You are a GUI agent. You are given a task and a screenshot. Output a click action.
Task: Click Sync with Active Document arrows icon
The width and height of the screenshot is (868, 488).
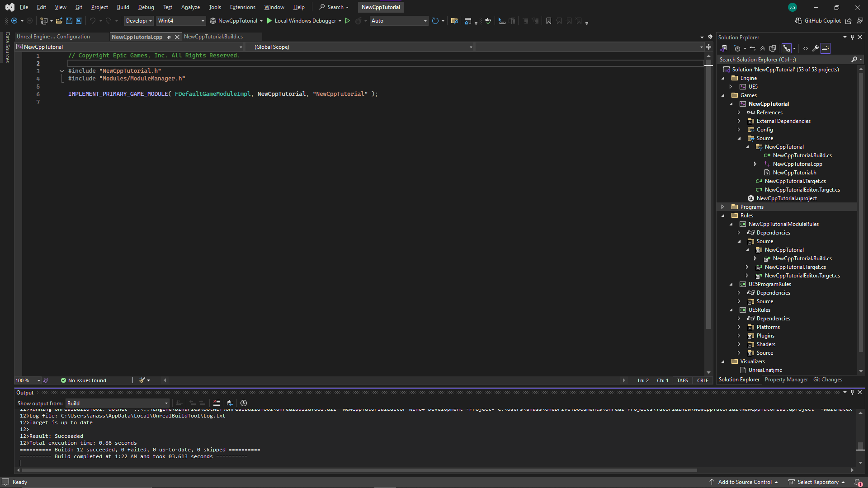pyautogui.click(x=753, y=48)
